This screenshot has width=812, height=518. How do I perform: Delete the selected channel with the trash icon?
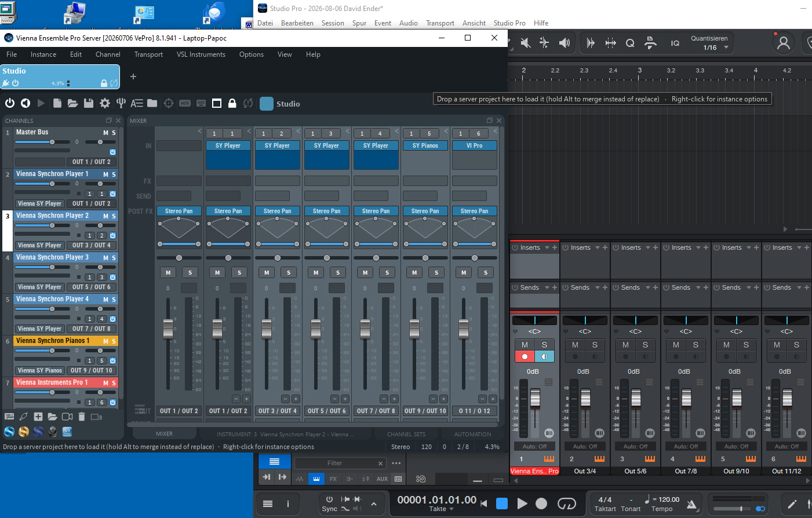point(82,417)
